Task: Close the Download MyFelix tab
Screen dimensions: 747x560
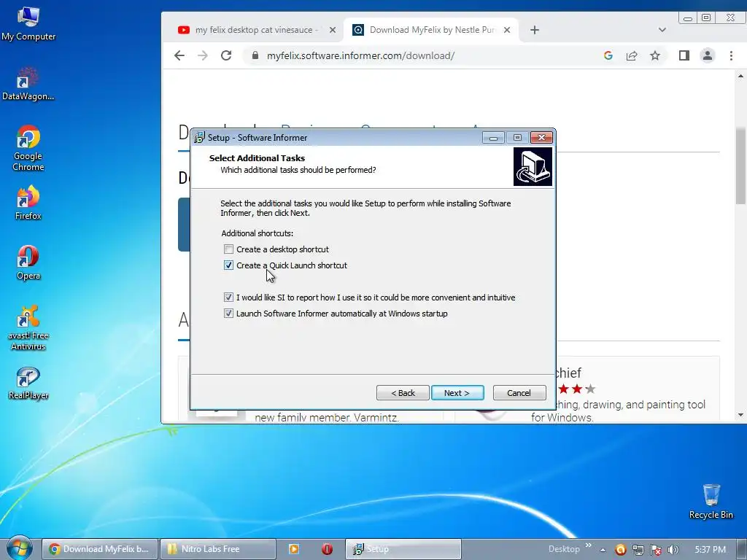Action: tap(507, 30)
